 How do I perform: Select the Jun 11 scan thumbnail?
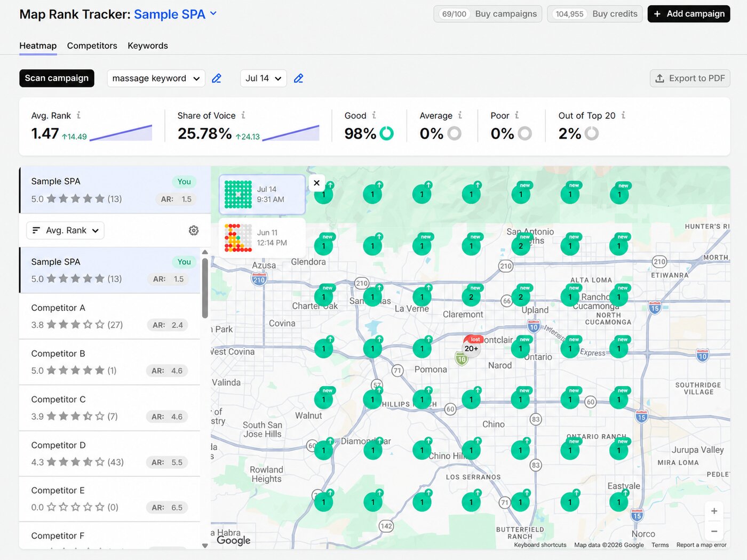(x=262, y=238)
